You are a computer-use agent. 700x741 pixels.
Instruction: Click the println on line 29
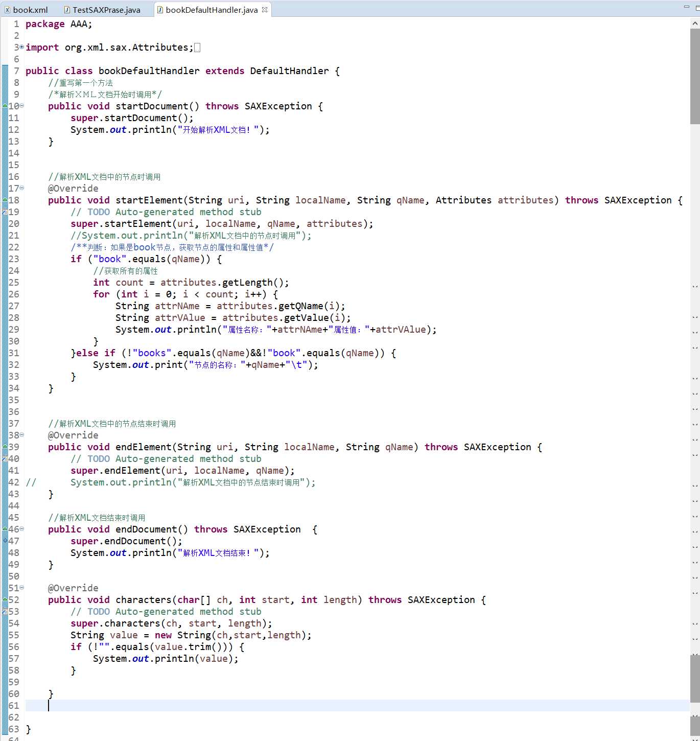pyautogui.click(x=276, y=330)
